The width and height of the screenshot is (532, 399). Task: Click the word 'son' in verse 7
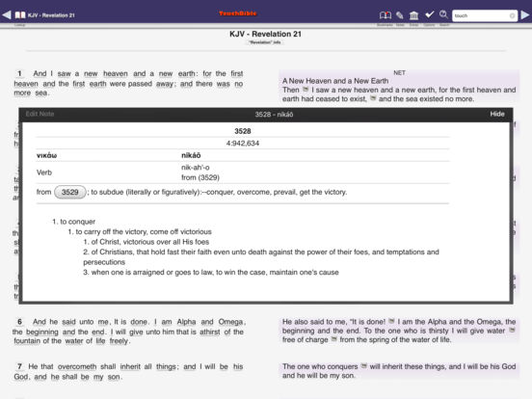[114, 377]
